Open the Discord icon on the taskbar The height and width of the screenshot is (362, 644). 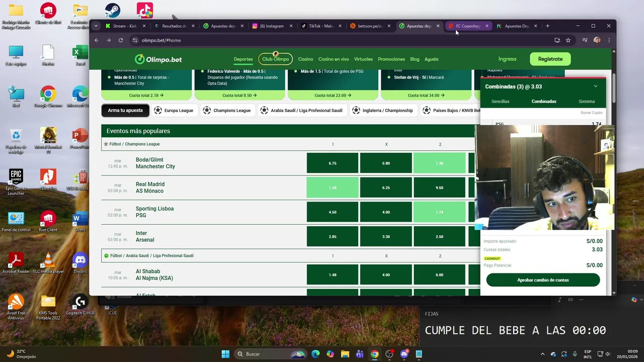(x=404, y=354)
